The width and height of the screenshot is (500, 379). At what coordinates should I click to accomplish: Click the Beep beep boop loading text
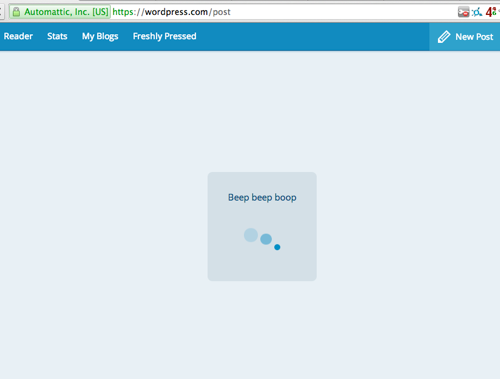pos(262,198)
